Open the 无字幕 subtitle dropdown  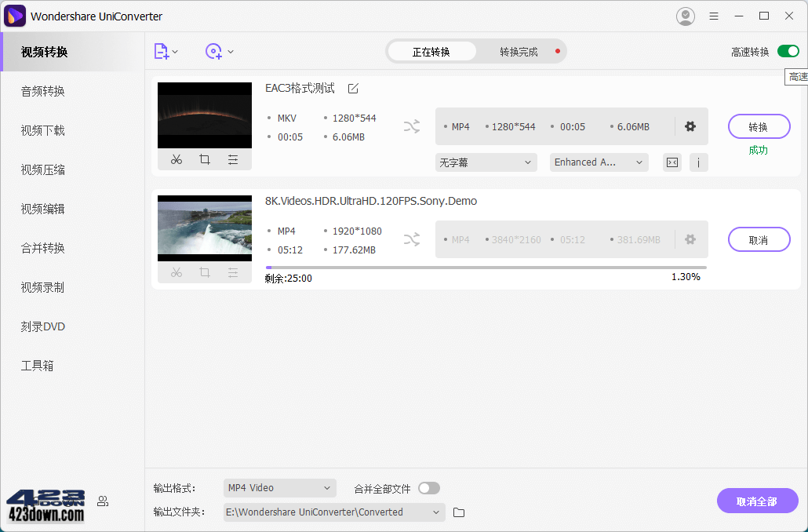pyautogui.click(x=486, y=162)
